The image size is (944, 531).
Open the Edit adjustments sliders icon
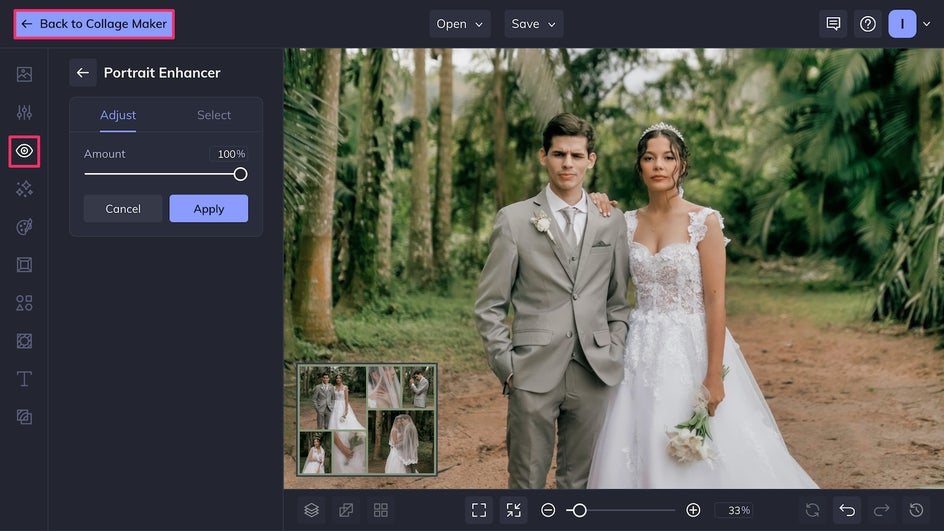24,112
